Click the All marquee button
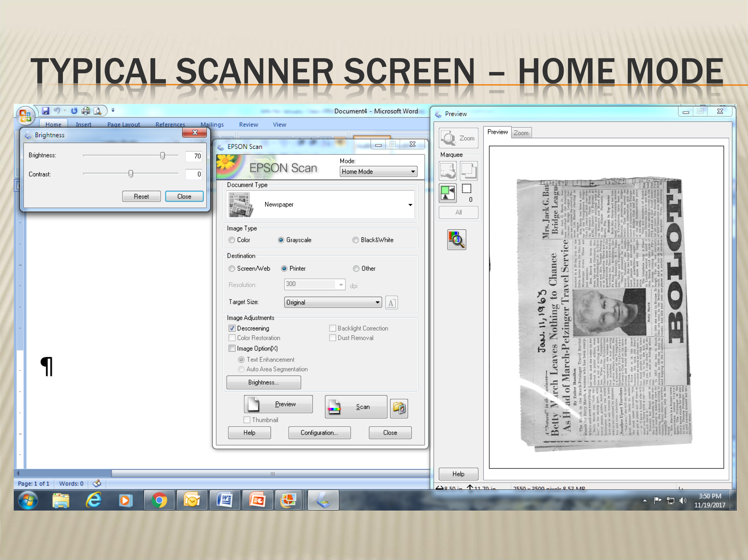 click(x=458, y=212)
